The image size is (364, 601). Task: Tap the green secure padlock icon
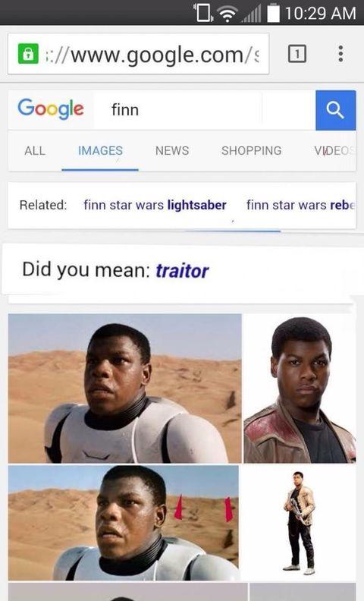point(28,54)
